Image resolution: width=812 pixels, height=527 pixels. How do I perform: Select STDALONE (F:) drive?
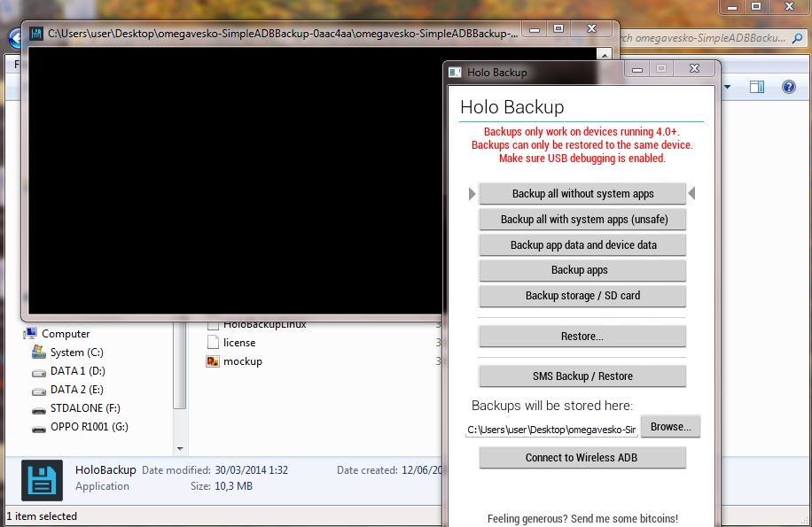85,408
